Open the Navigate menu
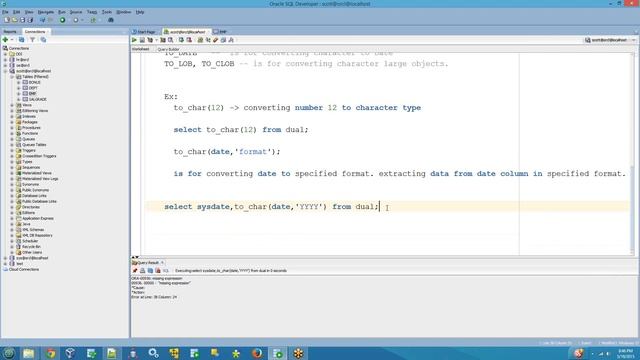This screenshot has height=360, width=640. coord(45,12)
